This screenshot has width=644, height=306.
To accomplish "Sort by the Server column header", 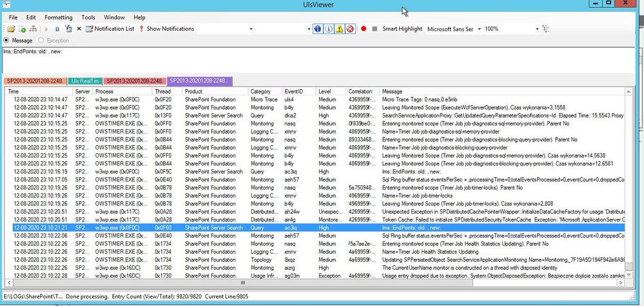I will (x=83, y=91).
